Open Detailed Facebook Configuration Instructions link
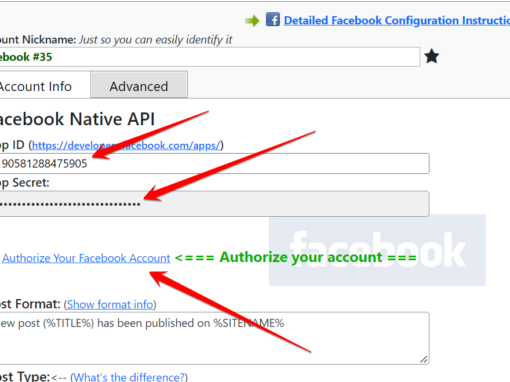Viewport: 510px width, 382px height. click(397, 21)
